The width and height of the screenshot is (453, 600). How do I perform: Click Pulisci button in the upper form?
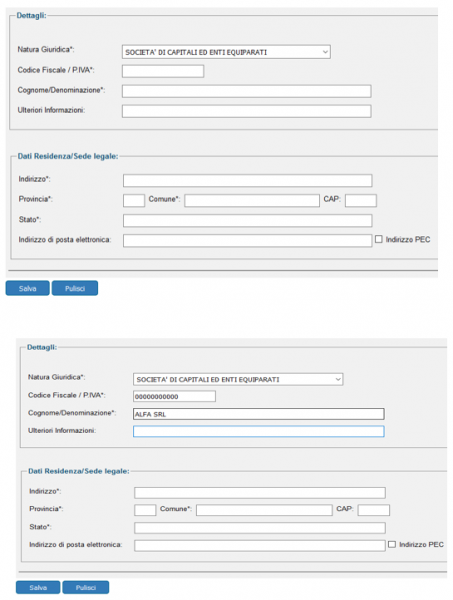point(75,288)
